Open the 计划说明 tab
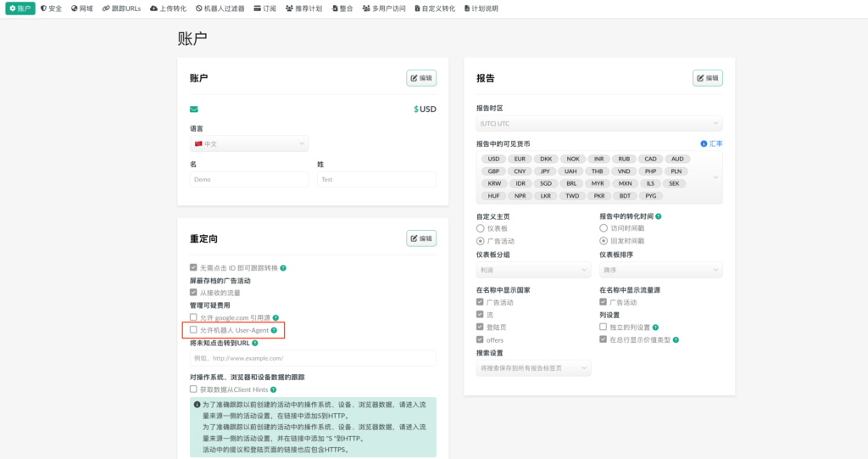This screenshot has height=459, width=868. tap(481, 8)
